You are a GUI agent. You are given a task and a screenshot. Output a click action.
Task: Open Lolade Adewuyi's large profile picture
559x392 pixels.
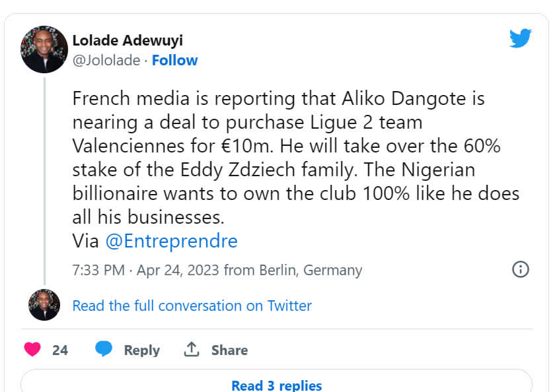[x=44, y=49]
